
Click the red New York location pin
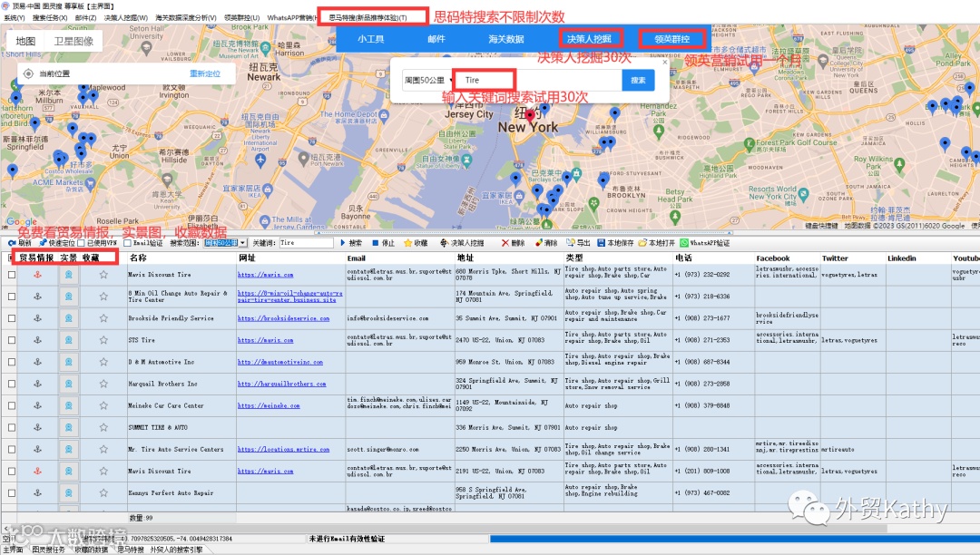(x=530, y=116)
